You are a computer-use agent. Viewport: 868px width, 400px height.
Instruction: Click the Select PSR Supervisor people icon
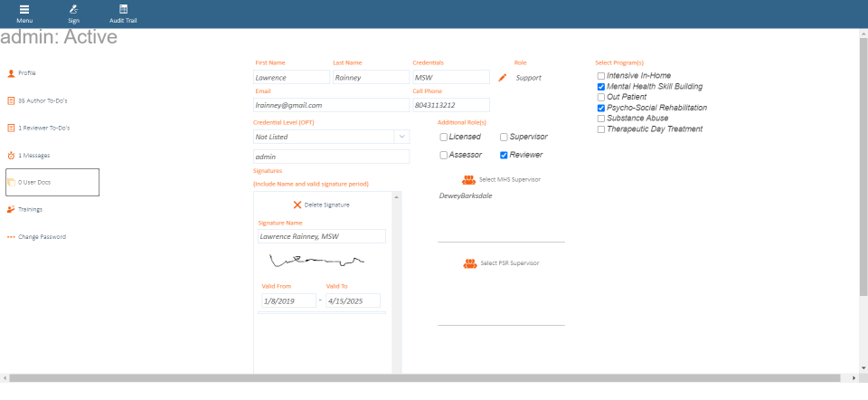coord(469,263)
